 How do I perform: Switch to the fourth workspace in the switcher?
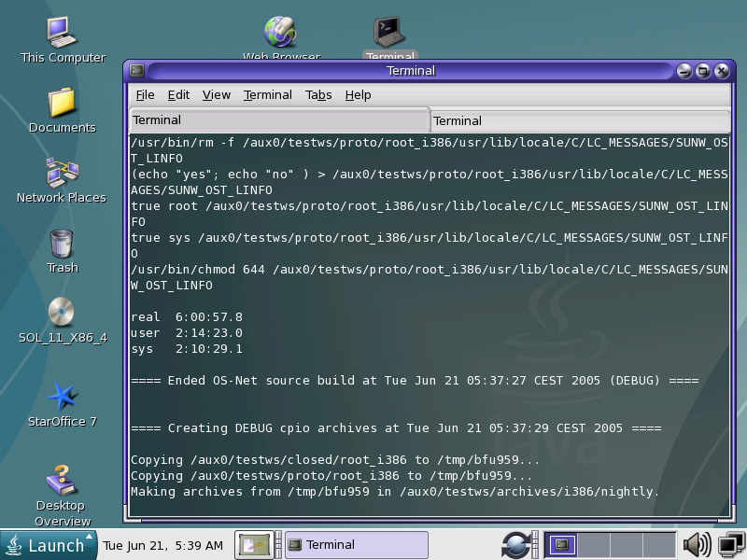coord(659,545)
